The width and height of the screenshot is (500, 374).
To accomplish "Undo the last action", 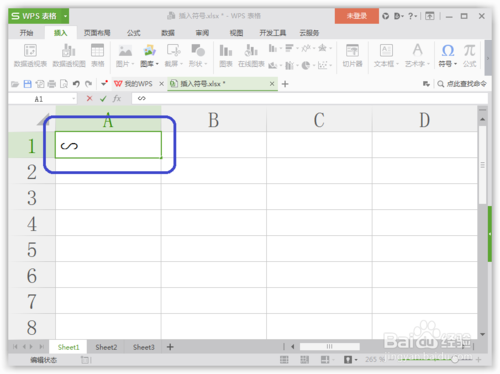I will pyautogui.click(x=76, y=84).
